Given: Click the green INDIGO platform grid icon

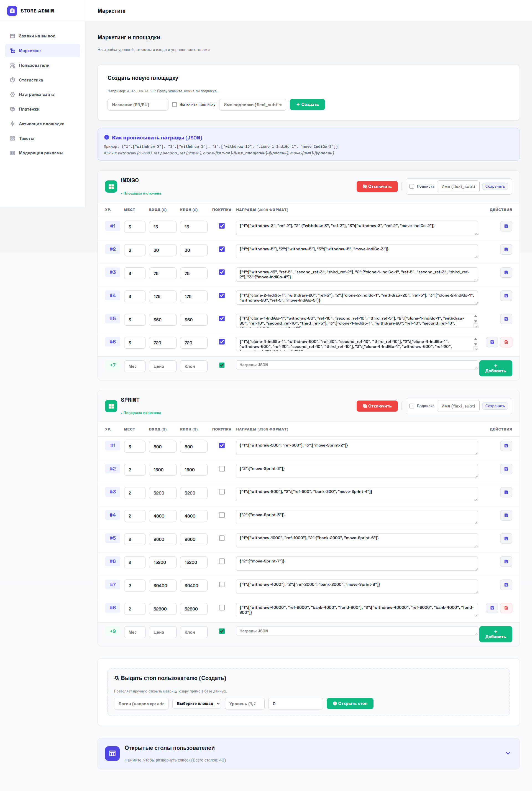Looking at the screenshot, I should click(x=111, y=187).
